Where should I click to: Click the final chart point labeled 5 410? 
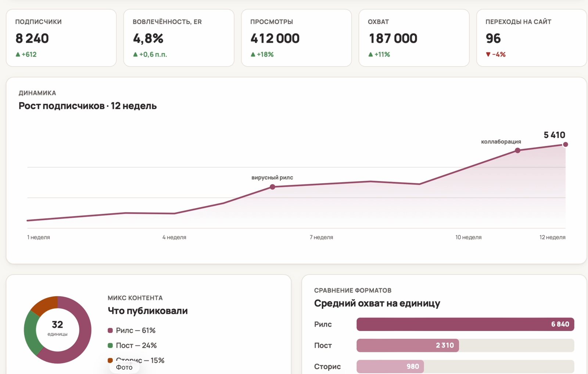tap(565, 144)
